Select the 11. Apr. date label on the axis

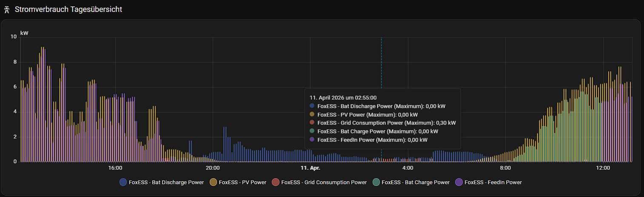click(310, 168)
